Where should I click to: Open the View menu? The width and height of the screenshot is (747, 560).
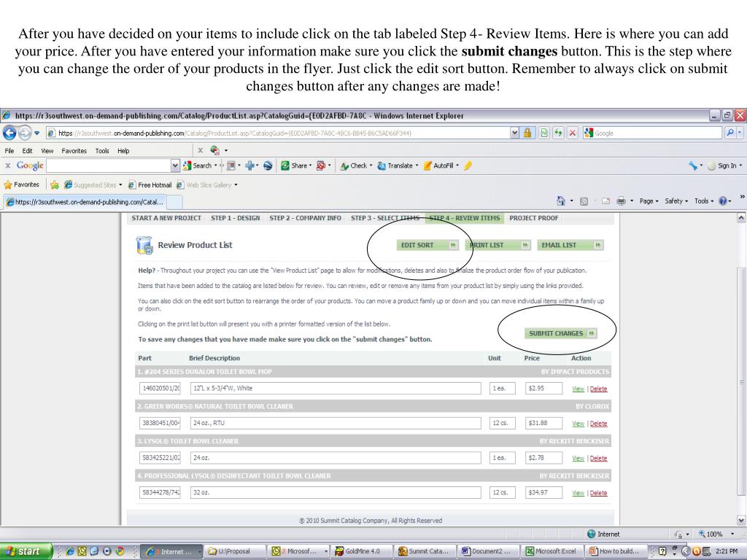point(47,151)
